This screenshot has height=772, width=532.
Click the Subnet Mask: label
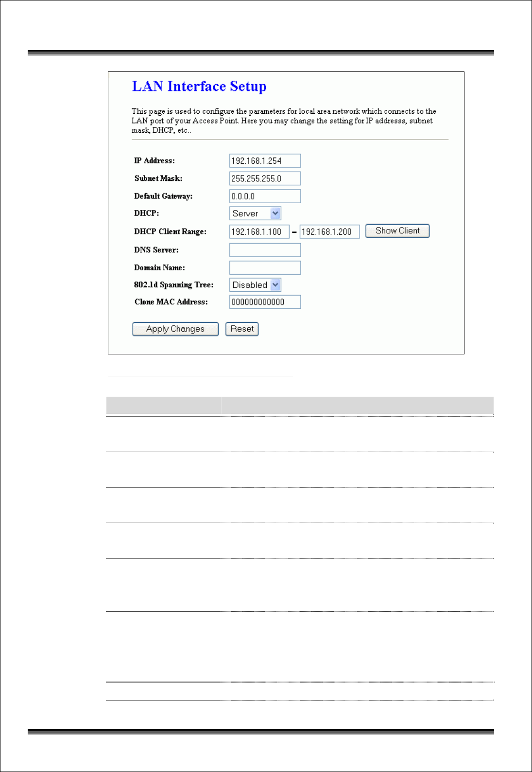point(158,178)
